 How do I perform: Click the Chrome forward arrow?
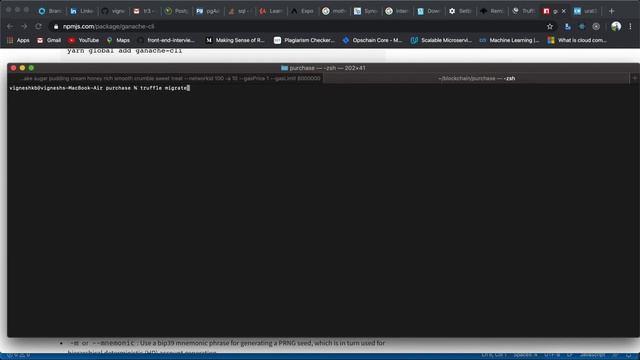(x=24, y=27)
